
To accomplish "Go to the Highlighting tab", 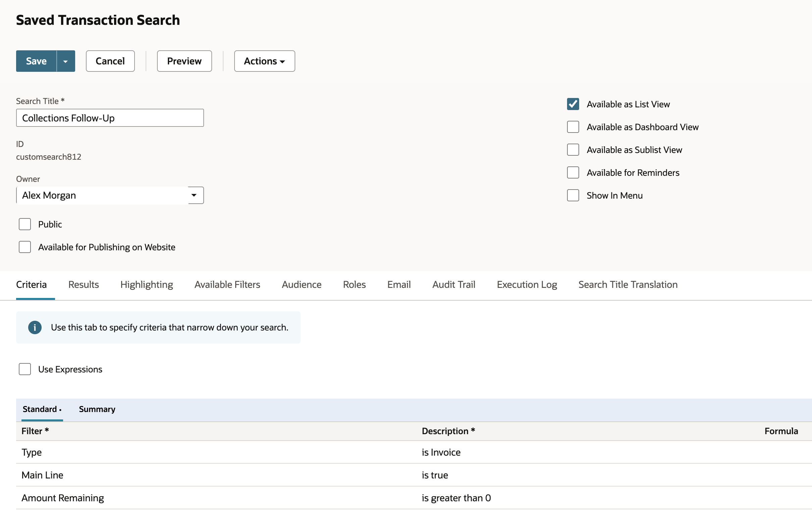I will 147,285.
